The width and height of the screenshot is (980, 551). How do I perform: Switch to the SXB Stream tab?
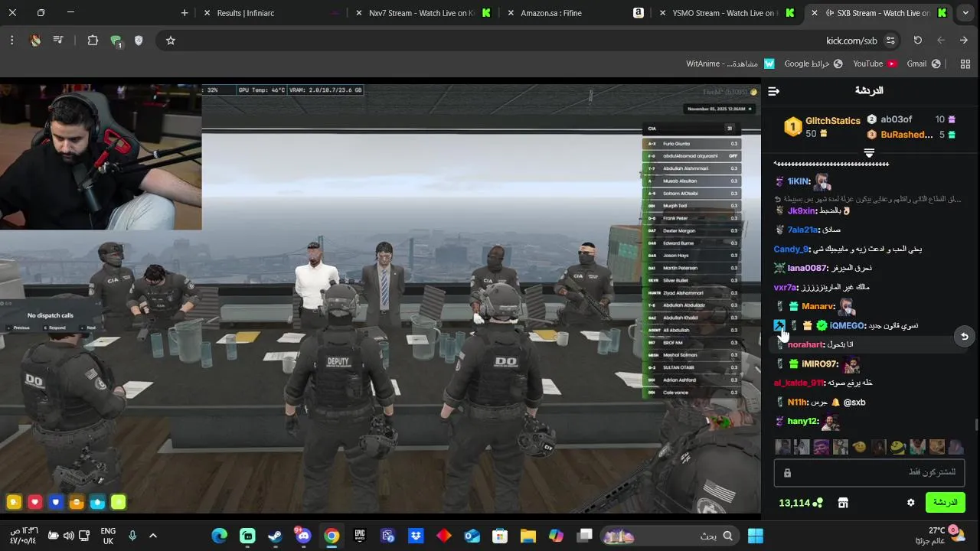coord(880,13)
